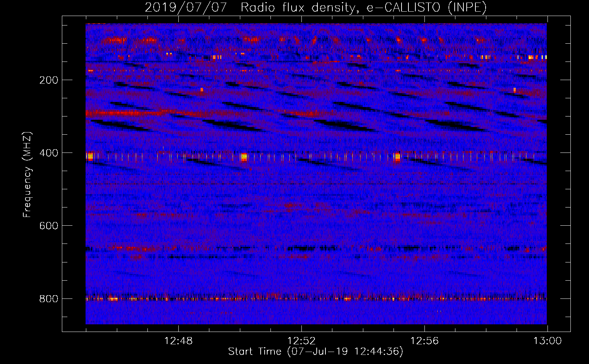Viewport: 589px width, 364px height.
Task: Click the orange interference line at 800 MHz
Action: tap(316, 299)
